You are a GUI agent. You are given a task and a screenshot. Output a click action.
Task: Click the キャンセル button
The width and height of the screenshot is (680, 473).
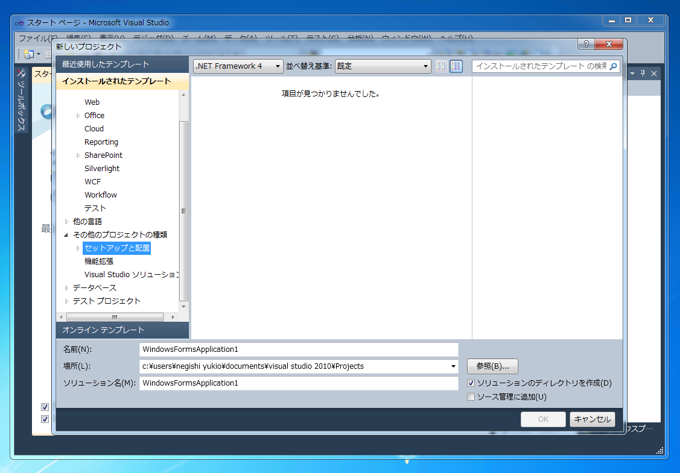[x=592, y=419]
